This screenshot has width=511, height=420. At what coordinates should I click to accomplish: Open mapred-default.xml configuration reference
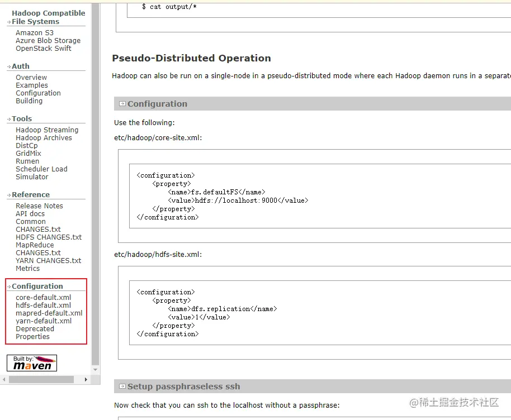click(49, 313)
